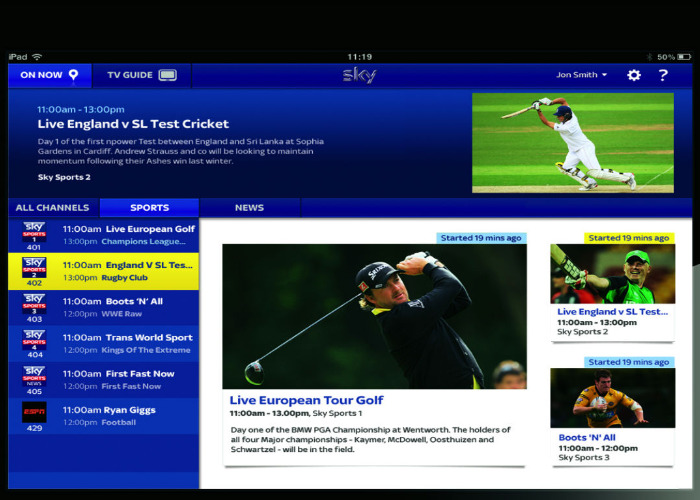The image size is (700, 500).
Task: Select the Sky Sports 2 channel logo (402)
Action: [34, 268]
